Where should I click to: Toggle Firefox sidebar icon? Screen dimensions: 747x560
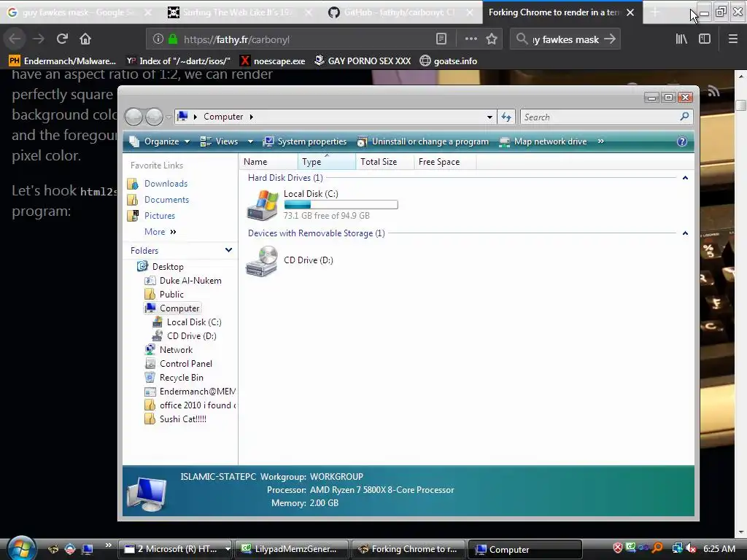coord(705,39)
